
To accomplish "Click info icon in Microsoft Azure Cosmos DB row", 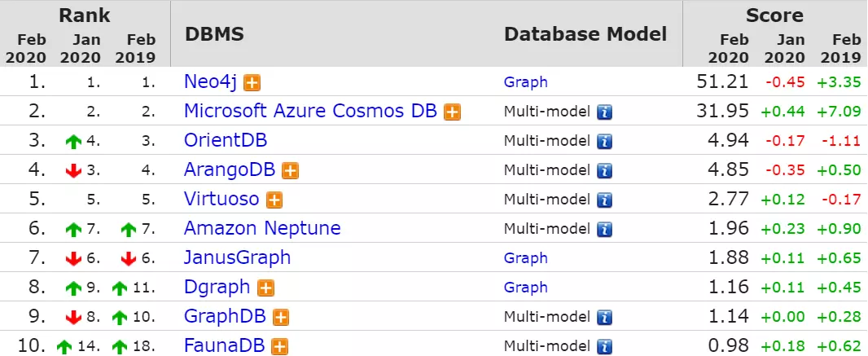I will [603, 112].
